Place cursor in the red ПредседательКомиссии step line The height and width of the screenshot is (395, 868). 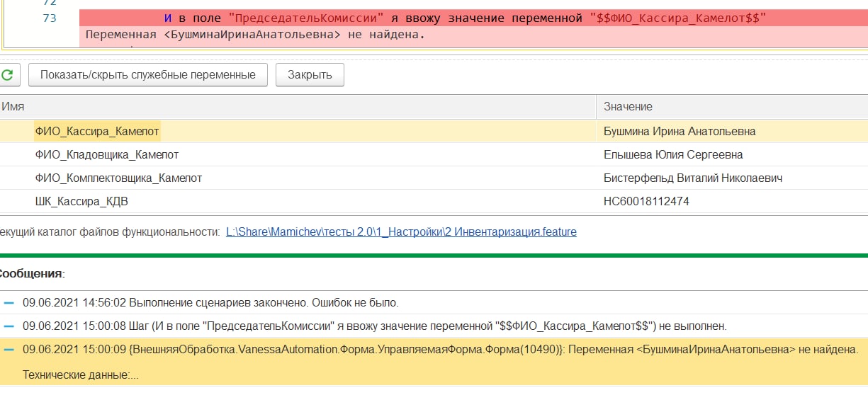point(425,18)
